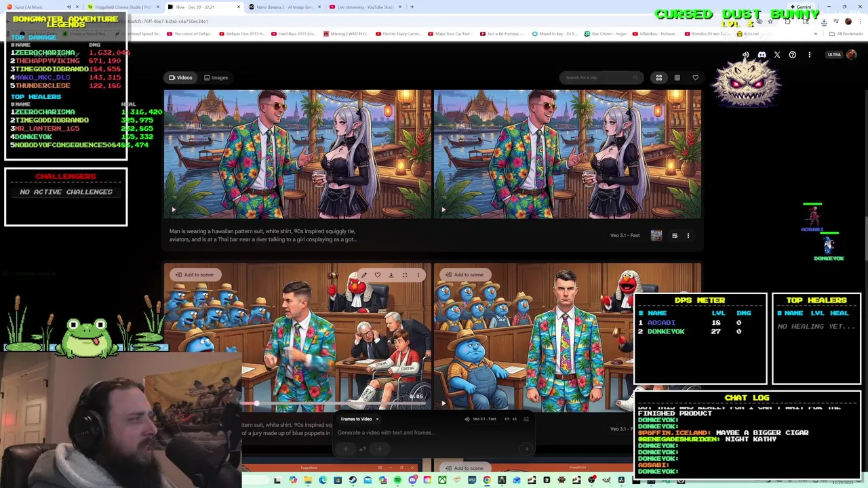
Task: Open Spotify from the taskbar
Action: coord(397,480)
